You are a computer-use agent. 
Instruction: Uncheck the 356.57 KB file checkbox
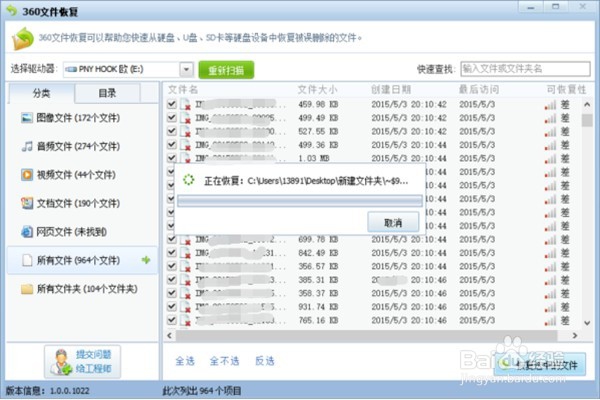click(172, 266)
